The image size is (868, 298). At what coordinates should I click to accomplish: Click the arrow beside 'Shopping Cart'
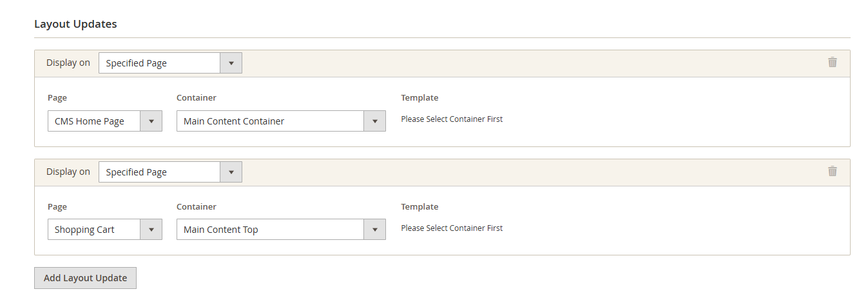(151, 230)
